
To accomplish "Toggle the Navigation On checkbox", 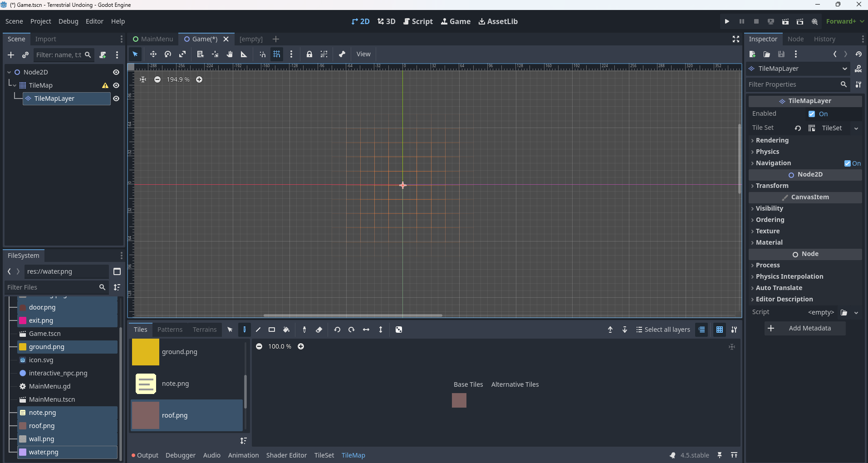I will click(847, 163).
